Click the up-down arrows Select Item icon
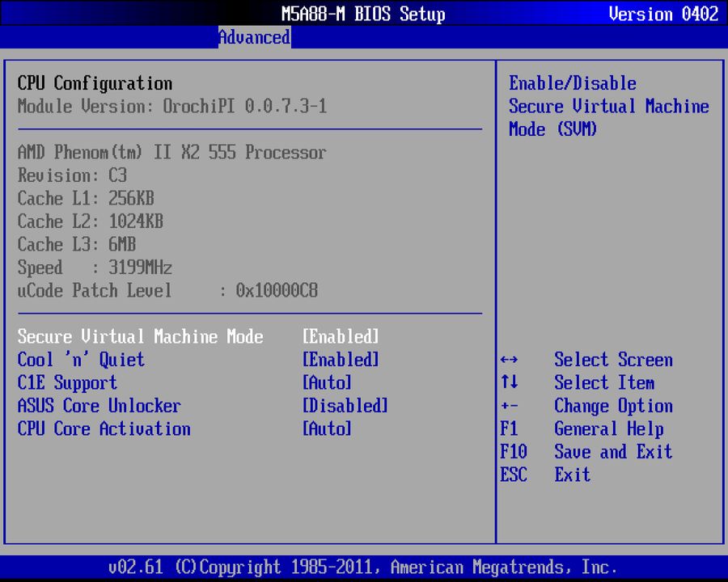 [x=510, y=382]
